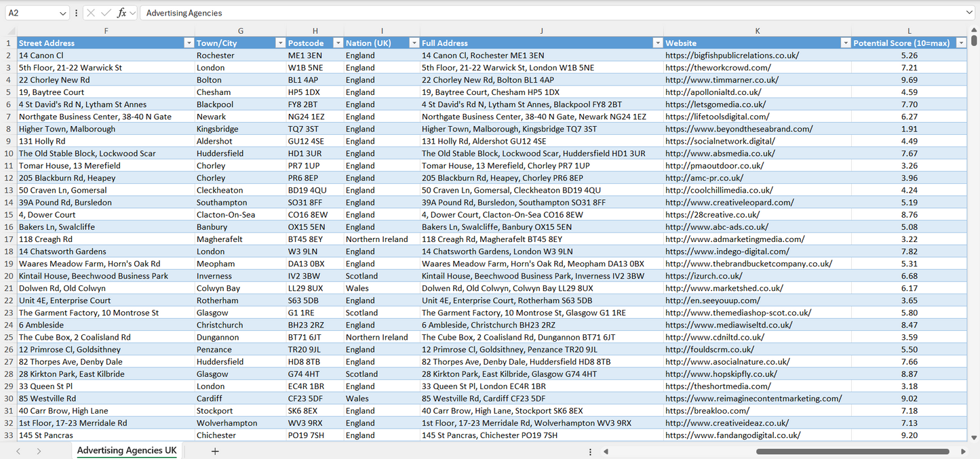Confirm the entry using the checkmark icon

pyautogui.click(x=106, y=12)
